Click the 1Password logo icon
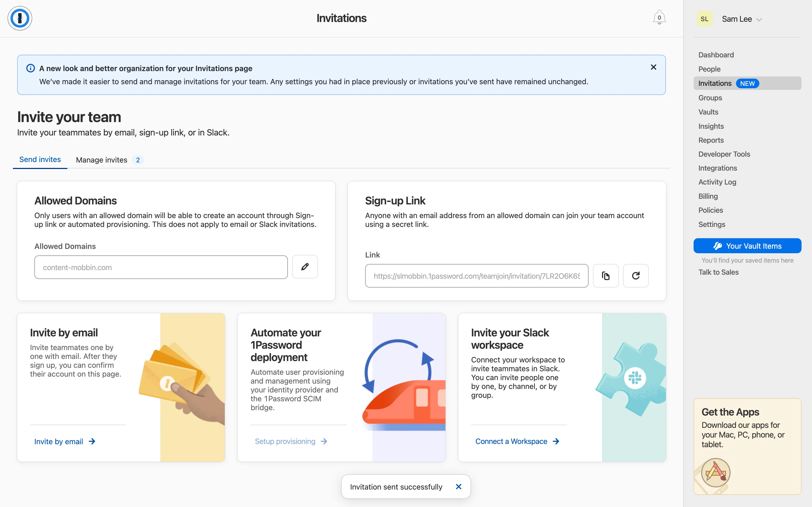Viewport: 812px width, 507px height. coord(20,18)
